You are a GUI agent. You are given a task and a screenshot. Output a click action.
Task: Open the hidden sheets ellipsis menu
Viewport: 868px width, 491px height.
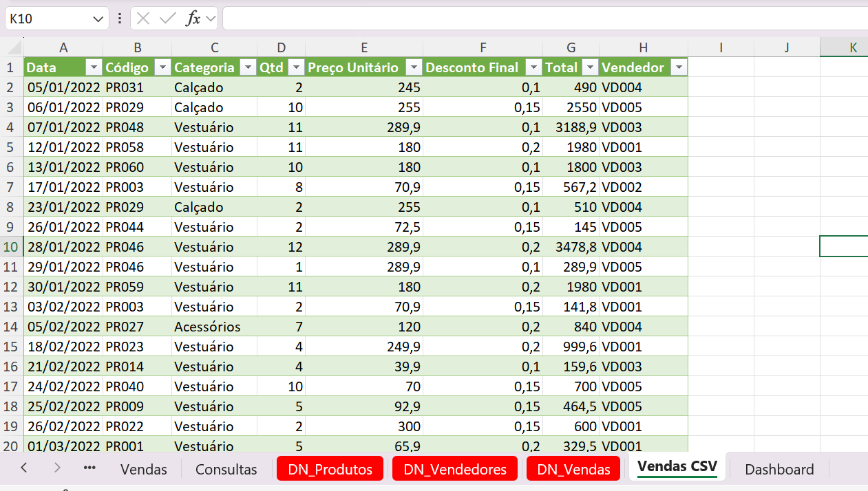click(89, 468)
